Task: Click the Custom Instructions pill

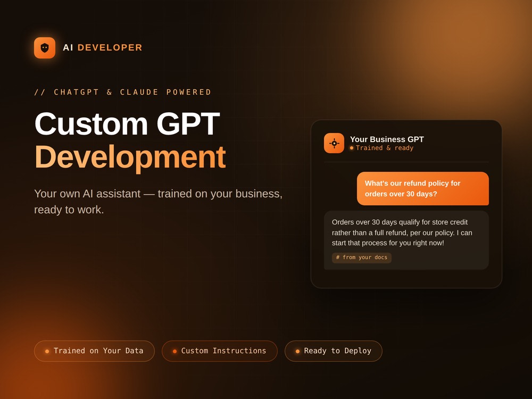Action: tap(220, 351)
